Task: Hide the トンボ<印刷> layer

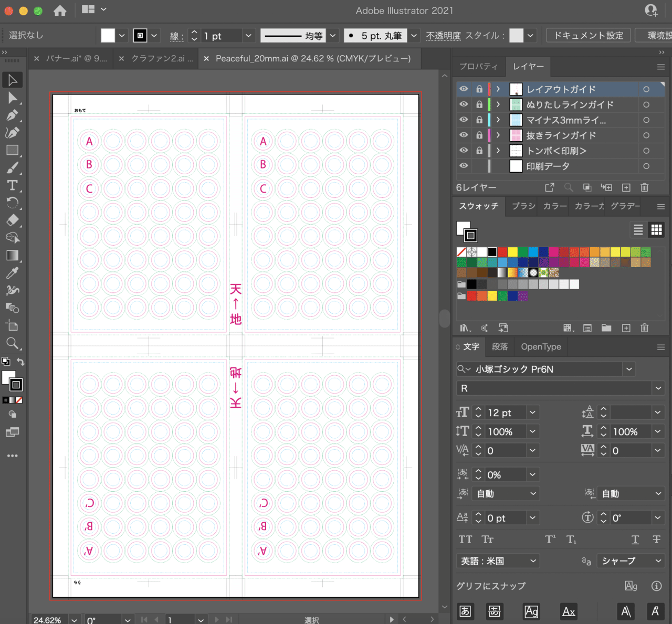Action: point(464,151)
